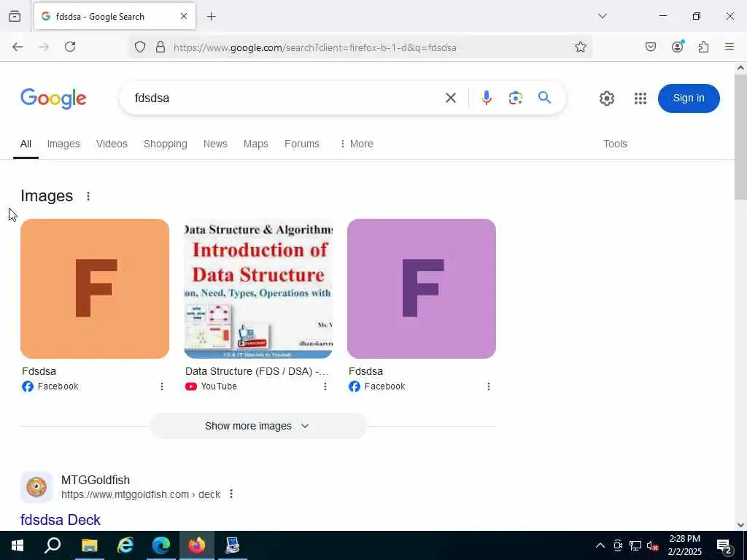Viewport: 747px width, 560px height.
Task: Click Data Structure (FDS / DSA) title
Action: coord(257,371)
